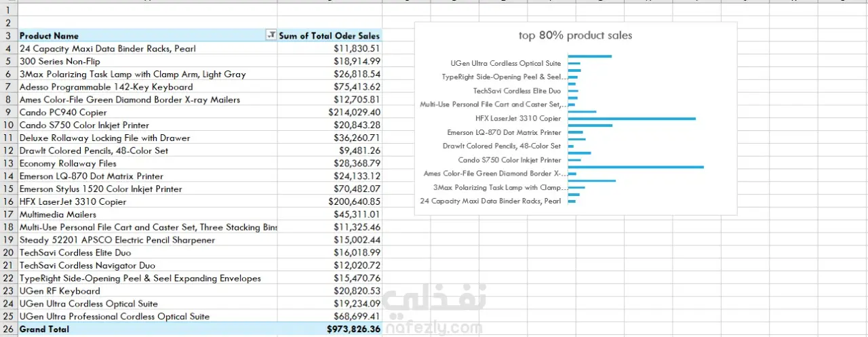Click row header 26
The width and height of the screenshot is (868, 337).
(8, 329)
